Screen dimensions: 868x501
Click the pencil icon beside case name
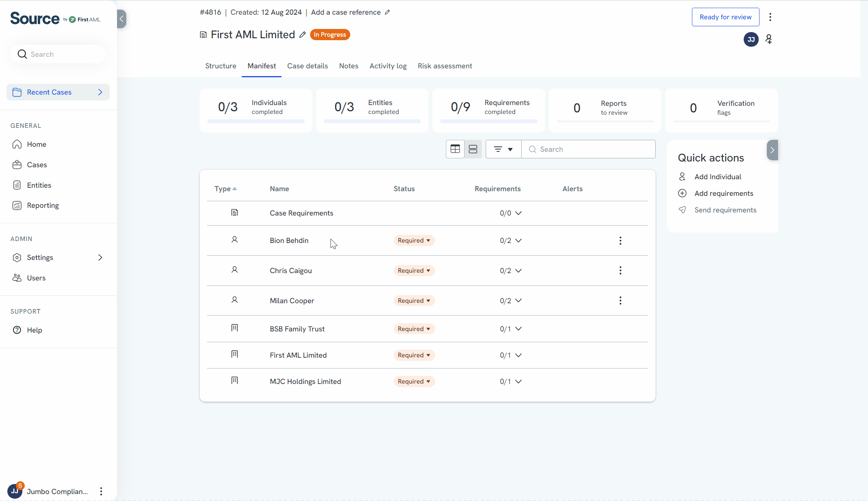303,35
